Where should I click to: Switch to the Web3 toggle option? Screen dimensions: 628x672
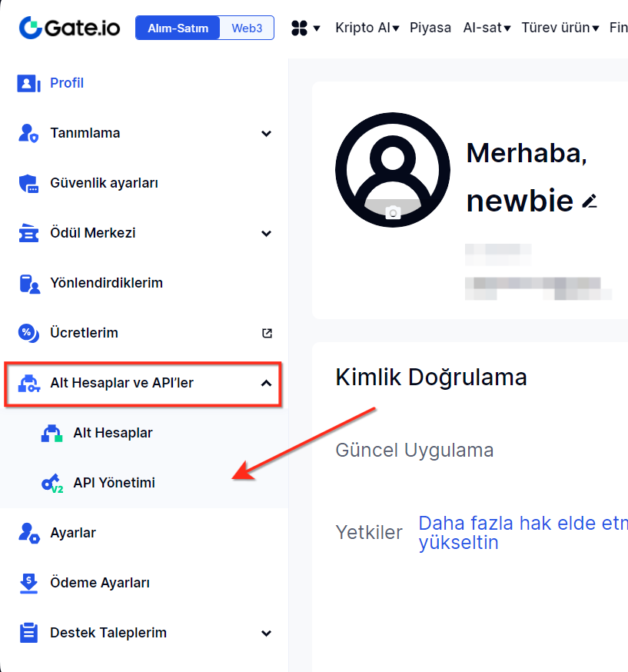[x=247, y=28]
